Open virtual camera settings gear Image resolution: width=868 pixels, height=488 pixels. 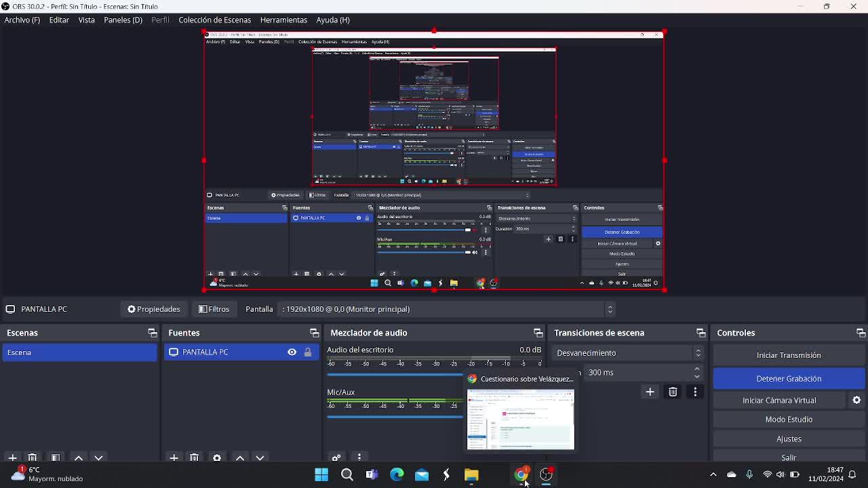[856, 400]
